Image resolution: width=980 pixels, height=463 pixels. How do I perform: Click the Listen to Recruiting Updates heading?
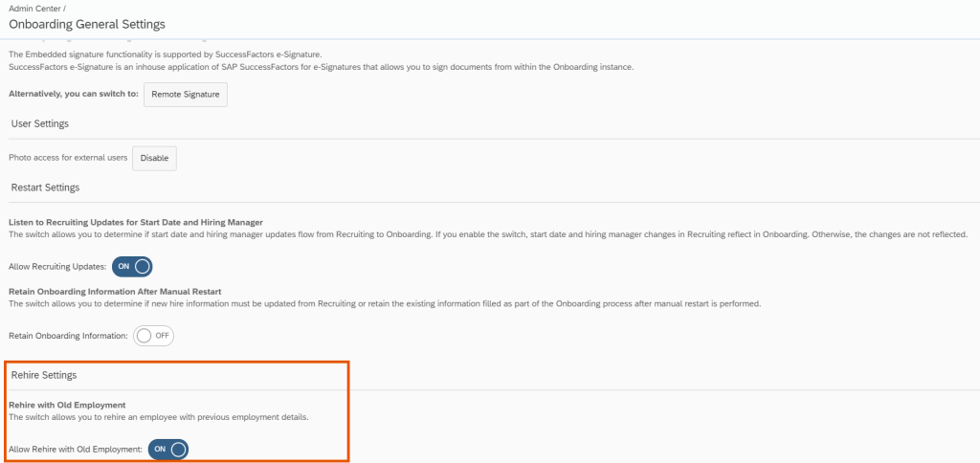coord(135,222)
